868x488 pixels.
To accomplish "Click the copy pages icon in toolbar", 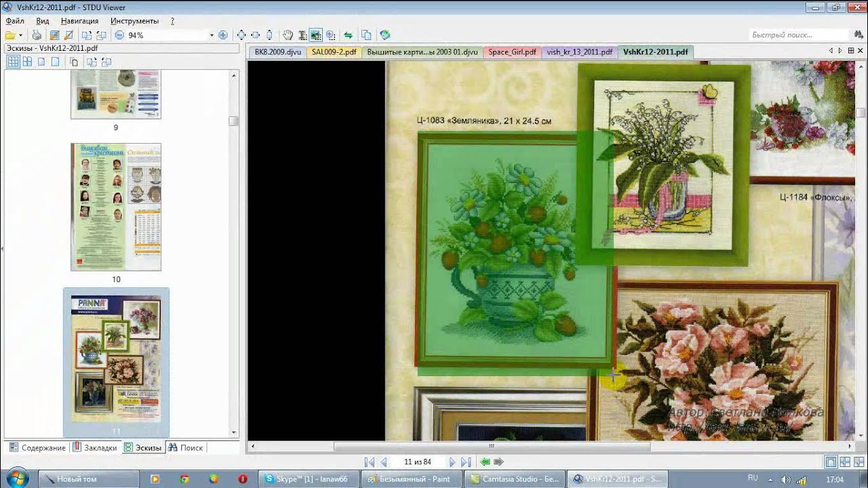I will [366, 35].
